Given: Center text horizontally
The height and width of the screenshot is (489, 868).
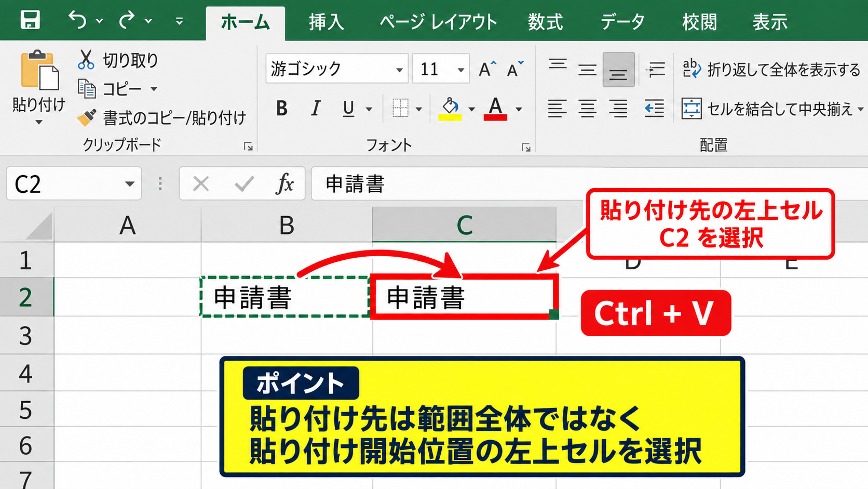Looking at the screenshot, I should coord(588,109).
